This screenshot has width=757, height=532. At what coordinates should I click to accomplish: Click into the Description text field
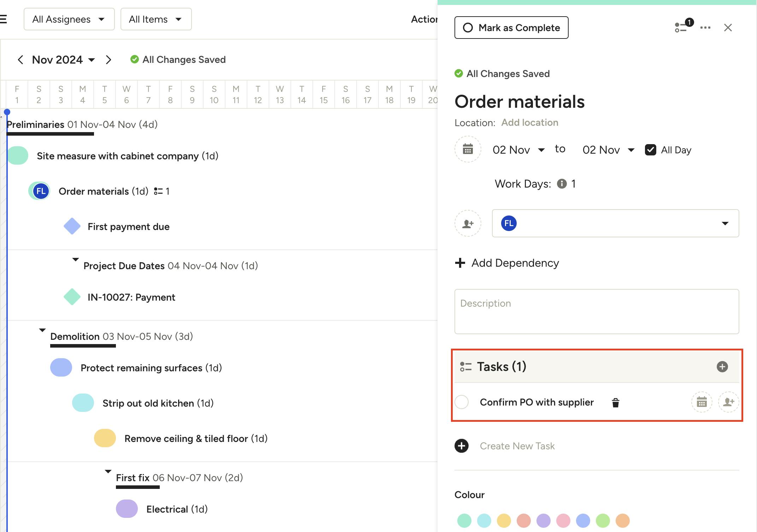596,312
